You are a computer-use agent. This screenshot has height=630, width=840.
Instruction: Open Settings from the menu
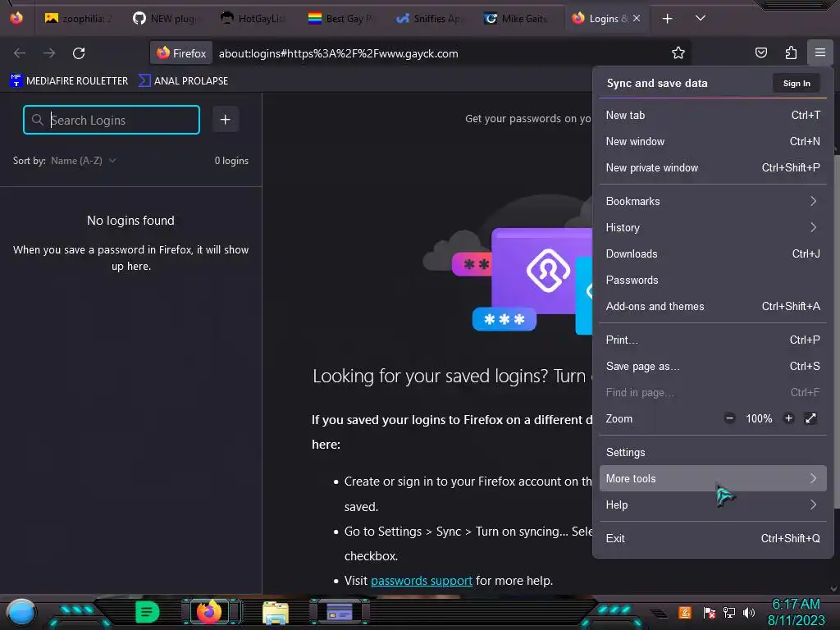pos(713,452)
